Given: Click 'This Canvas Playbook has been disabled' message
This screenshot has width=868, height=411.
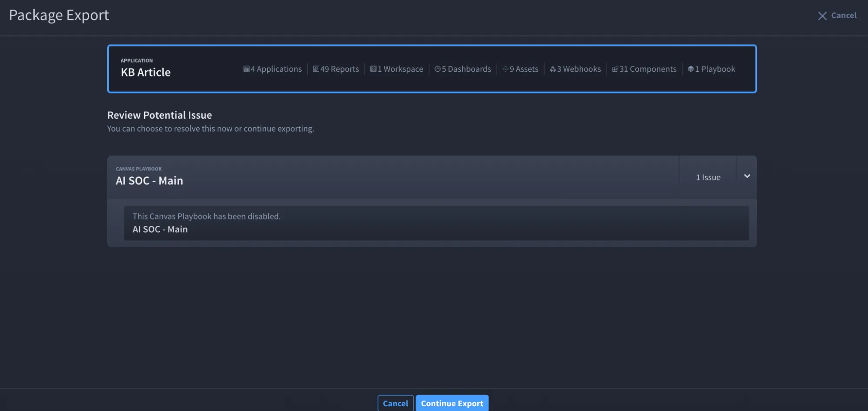Looking at the screenshot, I should click(x=207, y=216).
